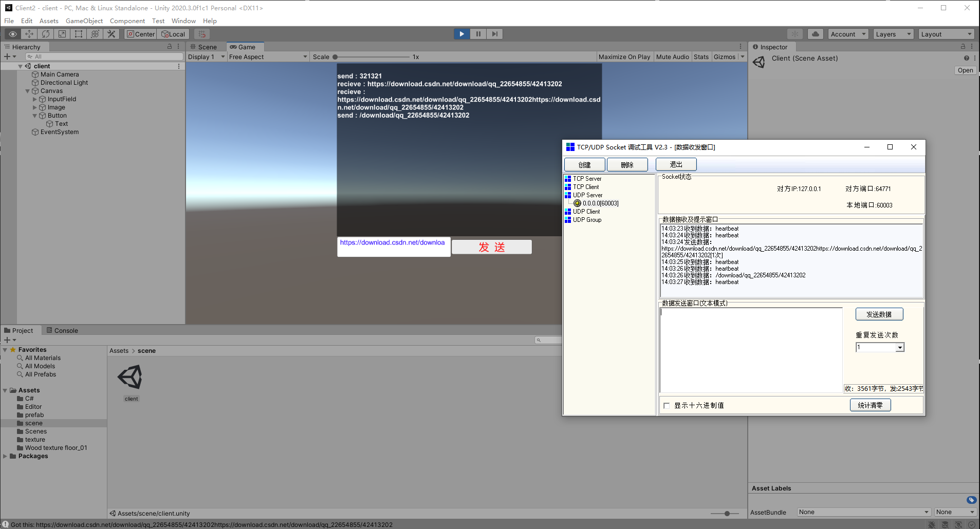980x529 pixels.
Task: Click the asset labels tag icon
Action: [971, 500]
